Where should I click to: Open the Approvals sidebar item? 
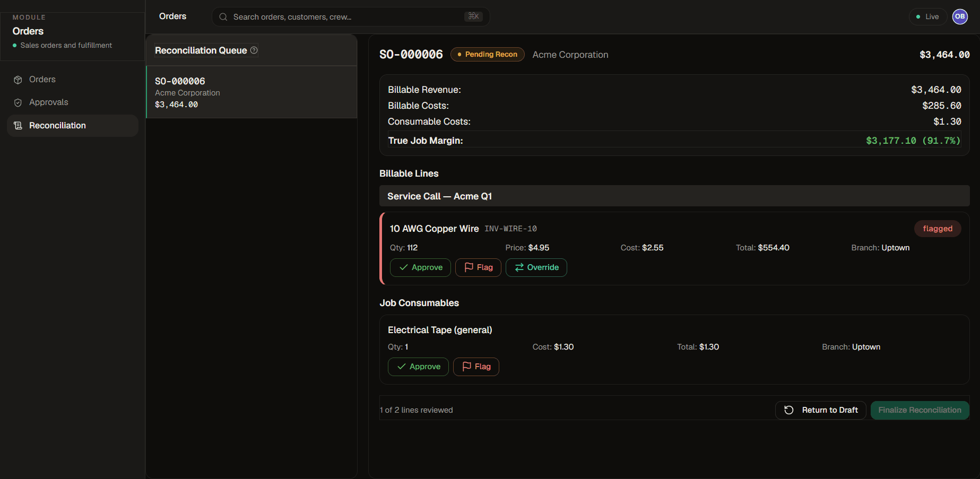pos(72,102)
